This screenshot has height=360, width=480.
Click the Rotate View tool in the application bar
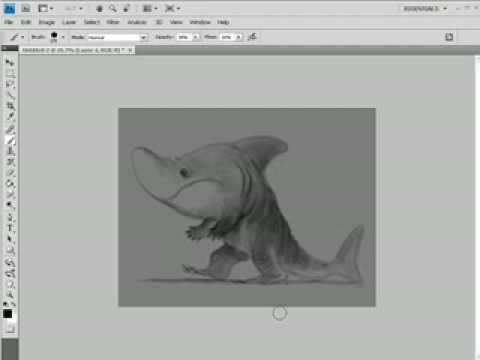[126, 9]
